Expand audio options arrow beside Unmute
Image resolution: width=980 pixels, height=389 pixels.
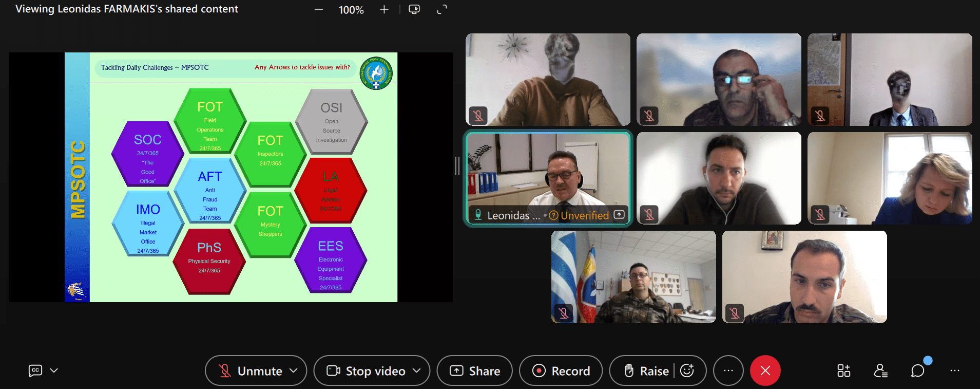[294, 371]
